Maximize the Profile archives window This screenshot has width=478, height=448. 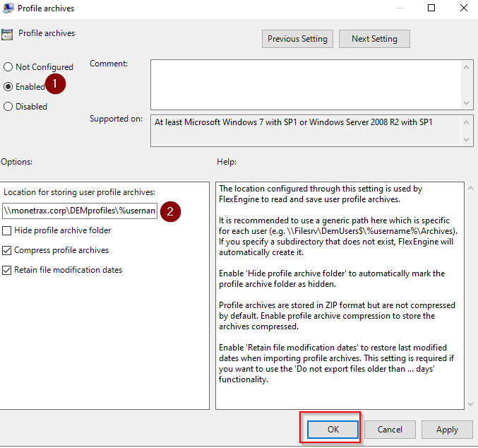tap(431, 8)
